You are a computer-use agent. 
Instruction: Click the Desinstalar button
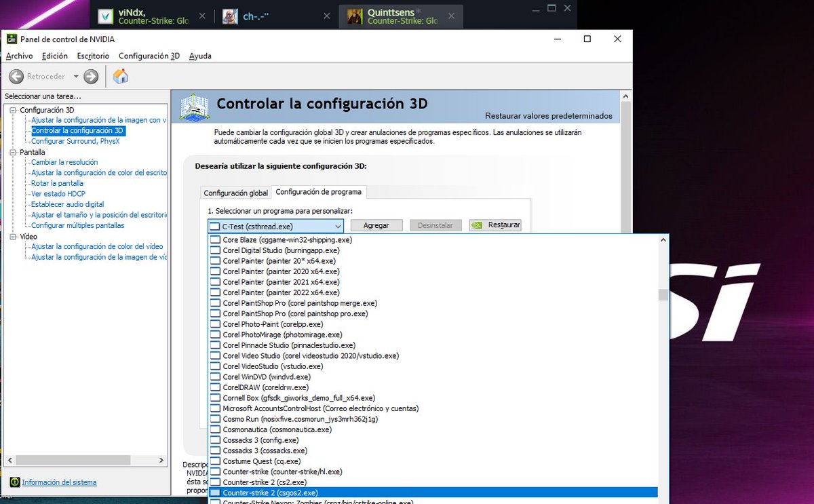coord(435,225)
